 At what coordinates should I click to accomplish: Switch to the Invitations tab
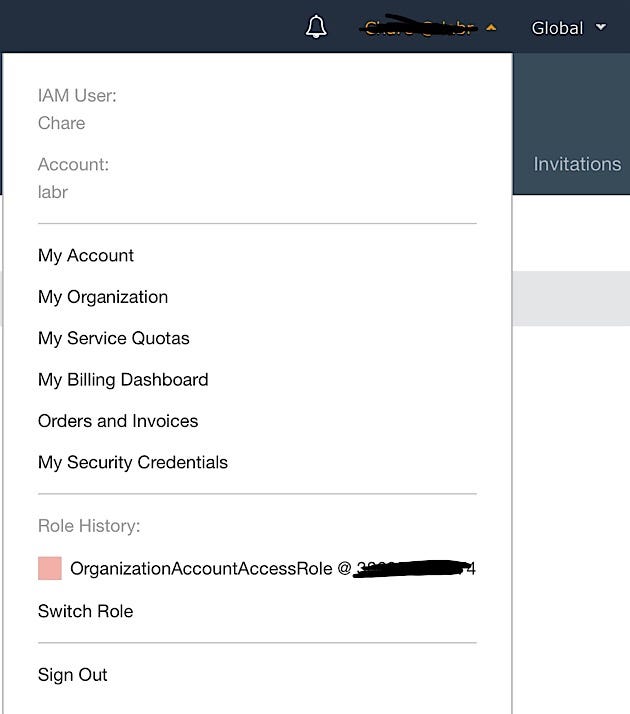point(577,164)
